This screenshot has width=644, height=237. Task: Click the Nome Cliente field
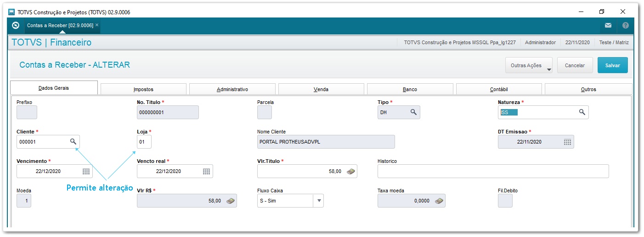326,142
